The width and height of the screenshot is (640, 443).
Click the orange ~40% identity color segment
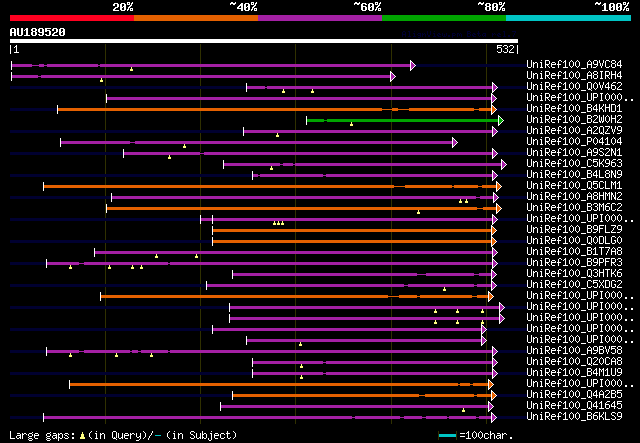[x=196, y=18]
